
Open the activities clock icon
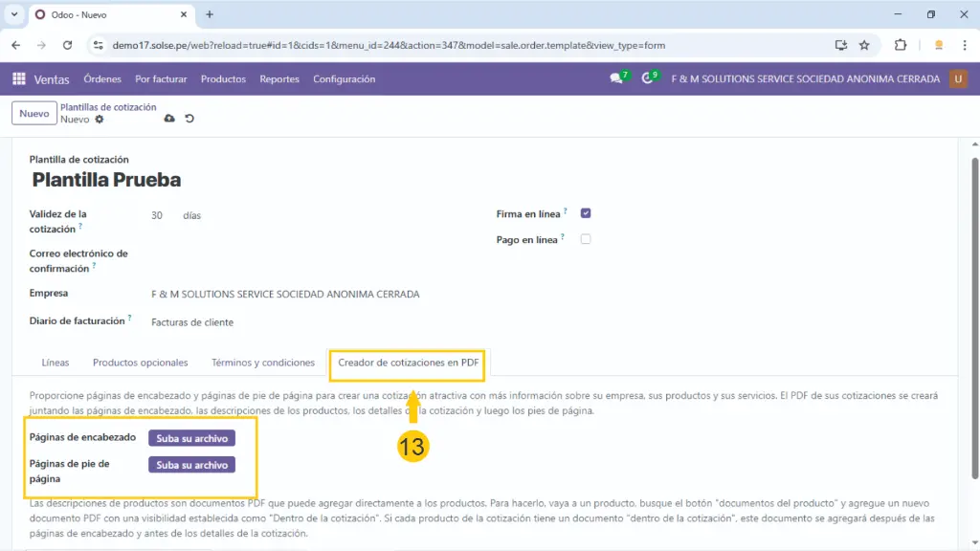point(648,79)
